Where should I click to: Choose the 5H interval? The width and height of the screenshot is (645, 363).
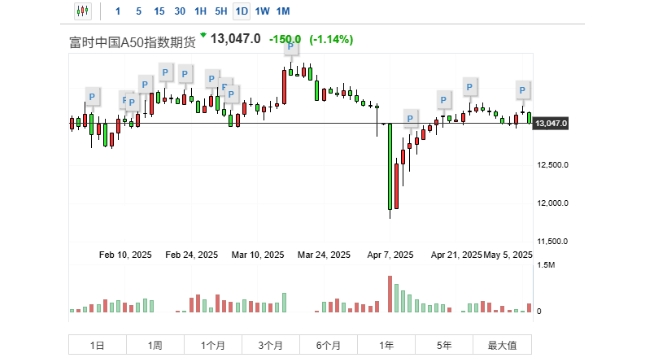(x=221, y=12)
